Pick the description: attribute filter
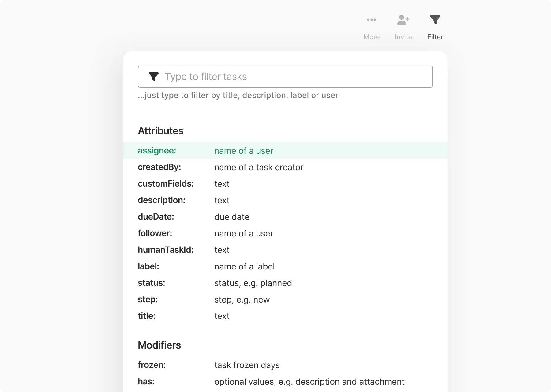551x392 pixels. pos(161,200)
